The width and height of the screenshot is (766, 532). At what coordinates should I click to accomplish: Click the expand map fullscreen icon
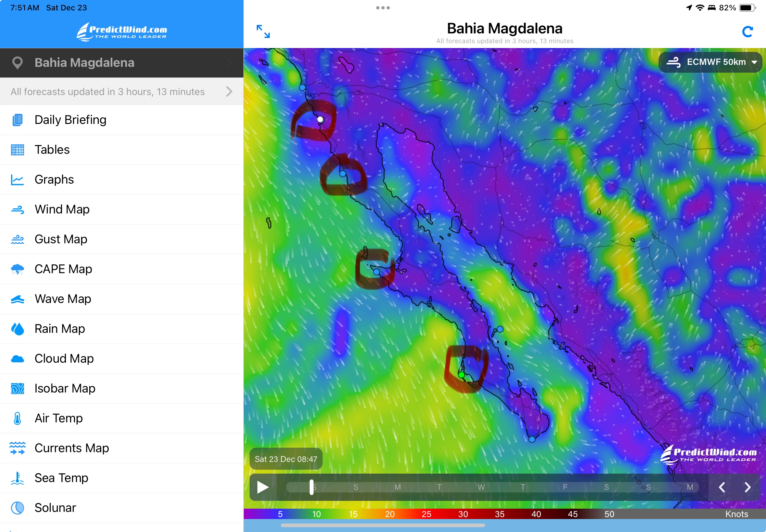[263, 31]
